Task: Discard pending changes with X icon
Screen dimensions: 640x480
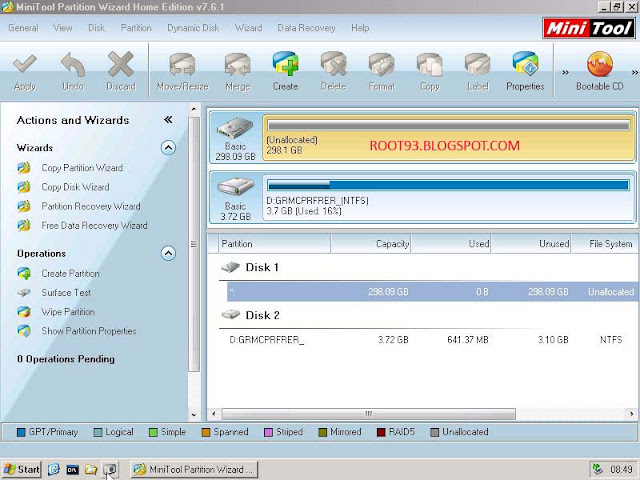Action: (x=120, y=64)
